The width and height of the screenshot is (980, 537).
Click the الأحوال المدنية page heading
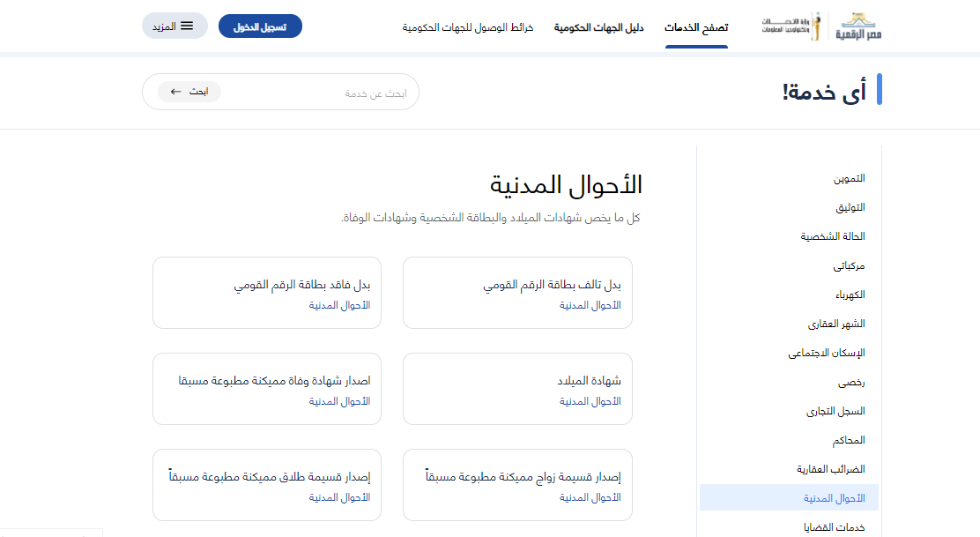pyautogui.click(x=566, y=185)
